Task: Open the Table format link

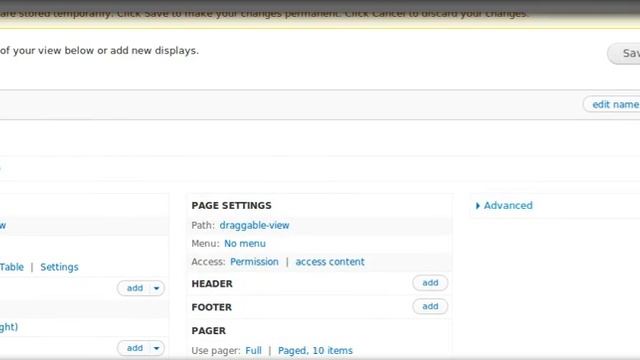Action: 12,267
